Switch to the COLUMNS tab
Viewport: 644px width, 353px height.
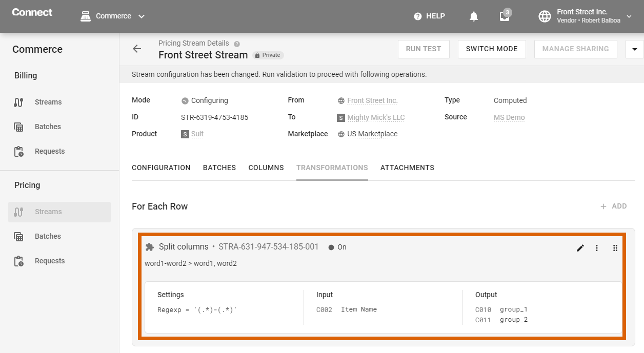pos(266,168)
